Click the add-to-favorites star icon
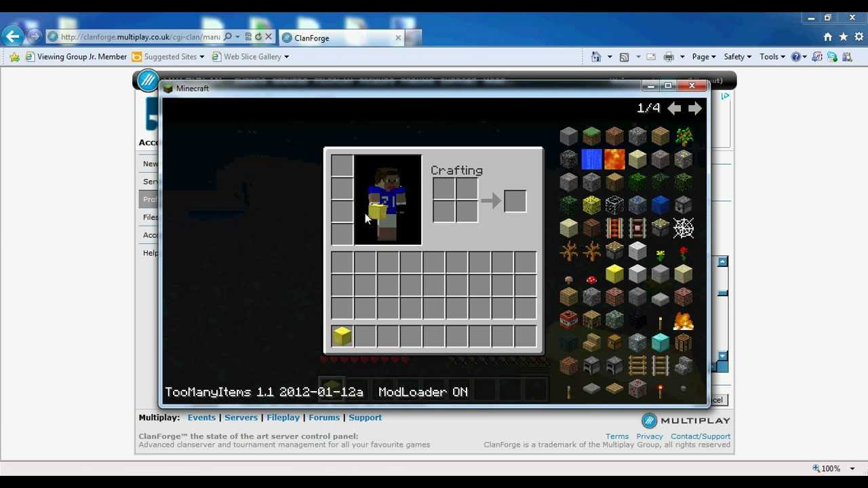Image resolution: width=868 pixels, height=488 pixels. 14,57
